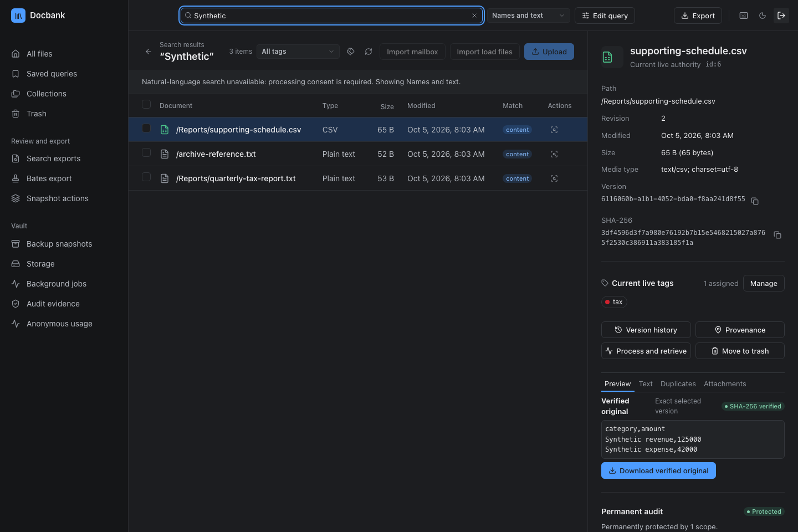Switch to the Attachments tab
The width and height of the screenshot is (798, 532).
click(x=725, y=383)
